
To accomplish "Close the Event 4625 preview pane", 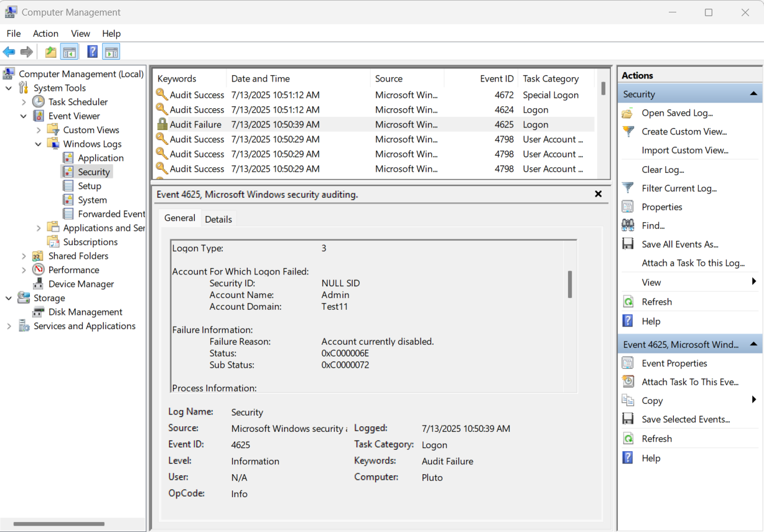I will [x=599, y=194].
